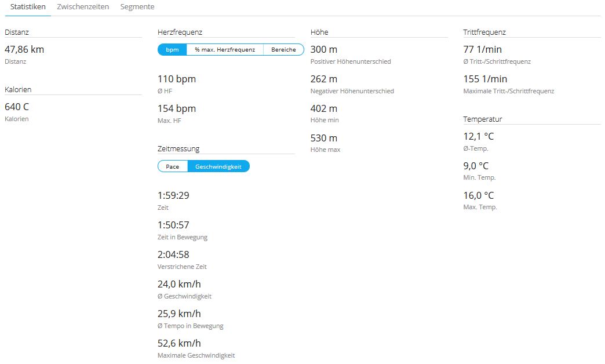Select the bpm heart rate toggle
The image size is (605, 364).
tap(172, 50)
